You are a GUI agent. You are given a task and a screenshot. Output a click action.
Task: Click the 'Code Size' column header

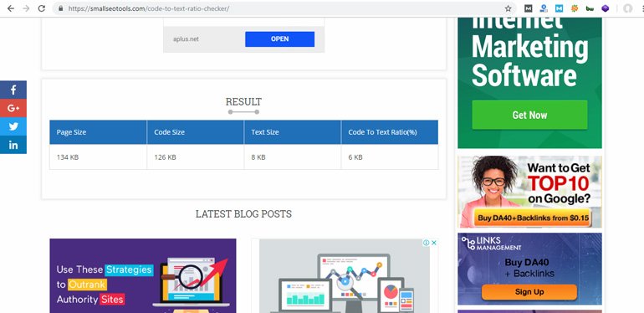pos(196,132)
